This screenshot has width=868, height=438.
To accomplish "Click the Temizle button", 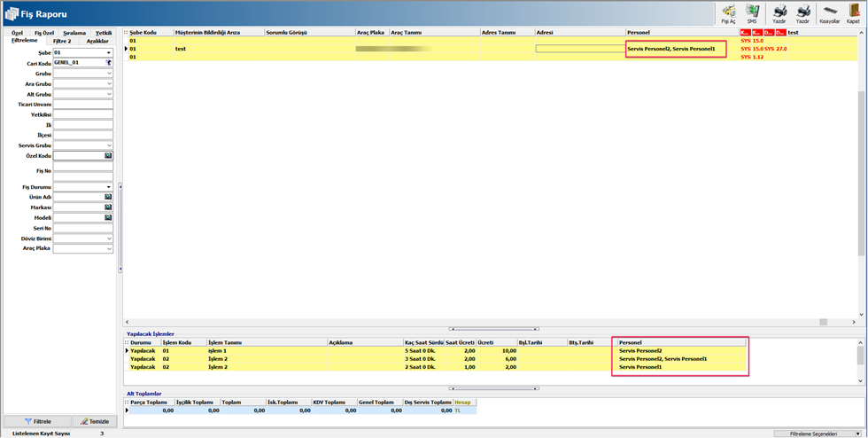I will point(94,421).
